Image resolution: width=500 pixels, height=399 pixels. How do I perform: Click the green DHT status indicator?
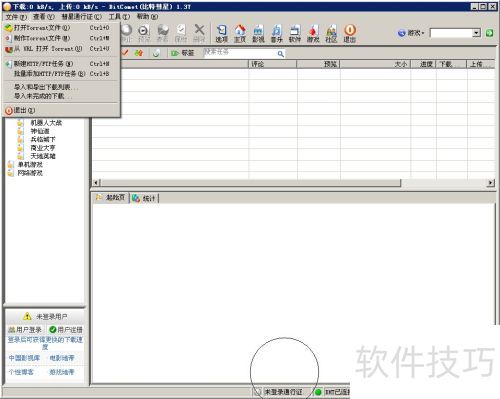pyautogui.click(x=318, y=392)
